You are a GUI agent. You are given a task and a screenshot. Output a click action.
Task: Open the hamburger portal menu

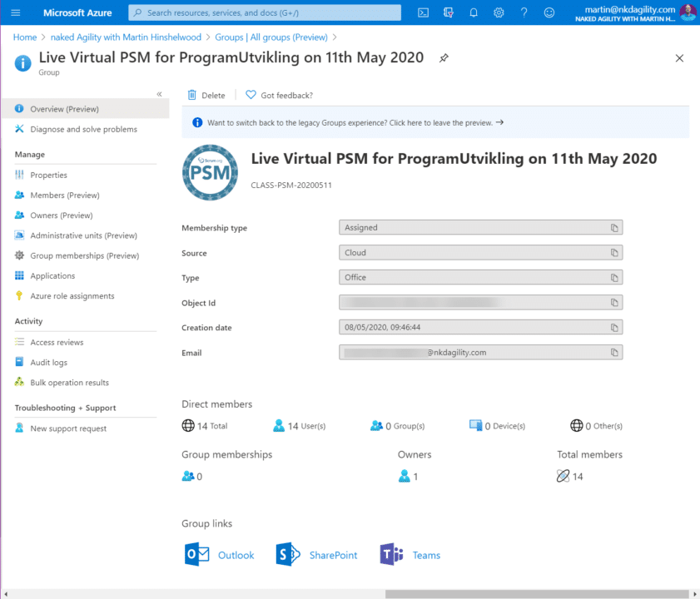pos(16,12)
